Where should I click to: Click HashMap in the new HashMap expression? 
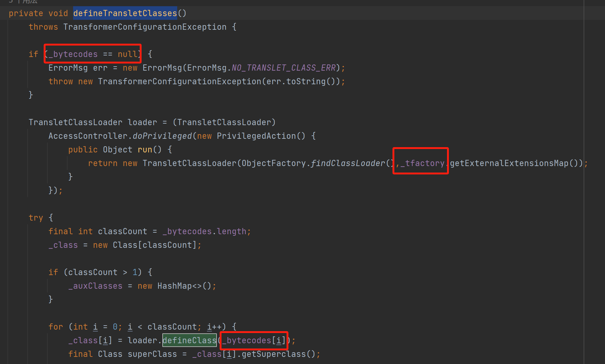[x=174, y=286]
